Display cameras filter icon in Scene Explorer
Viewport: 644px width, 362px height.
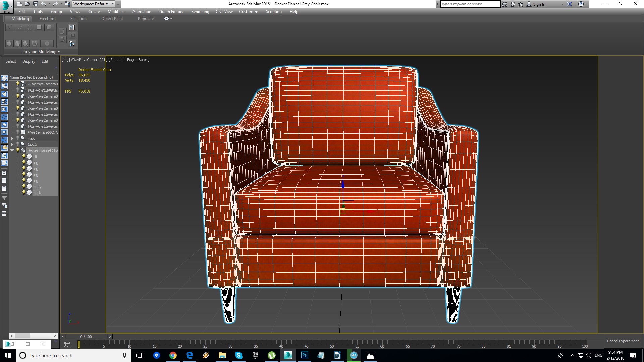[x=4, y=102]
